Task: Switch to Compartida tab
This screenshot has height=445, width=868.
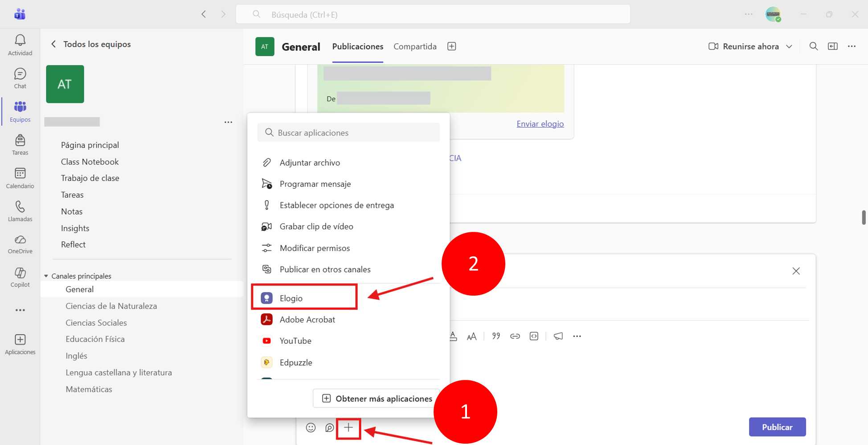Action: pyautogui.click(x=415, y=46)
